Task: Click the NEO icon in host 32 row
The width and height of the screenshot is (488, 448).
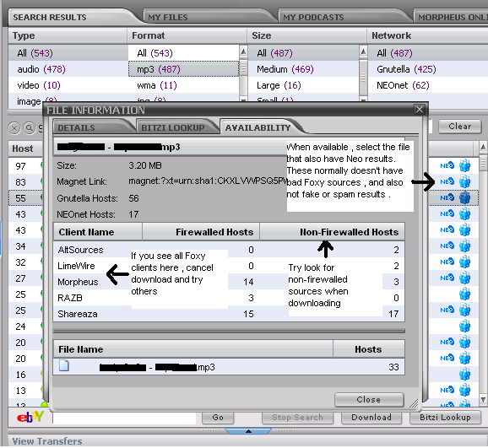Action: pos(447,262)
